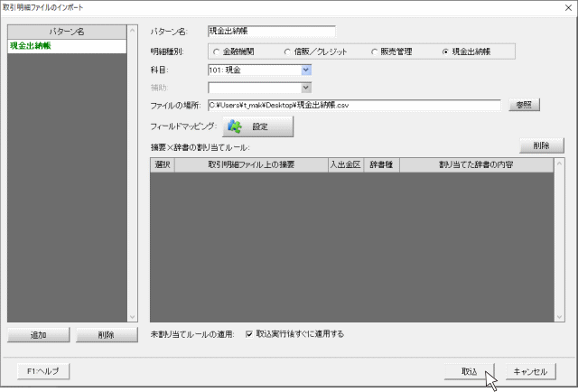Screen dimensions: 578x392
Task: Click the rule table scrollbar up arrow
Action: (x=559, y=163)
